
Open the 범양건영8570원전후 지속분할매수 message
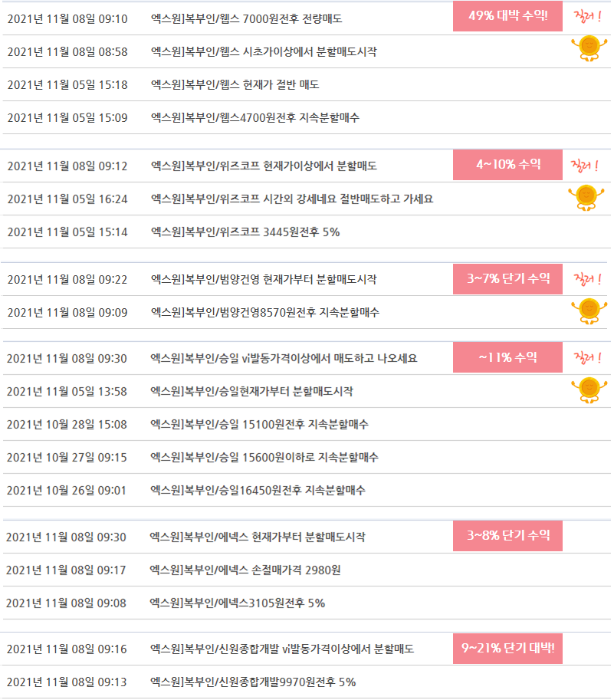click(265, 313)
